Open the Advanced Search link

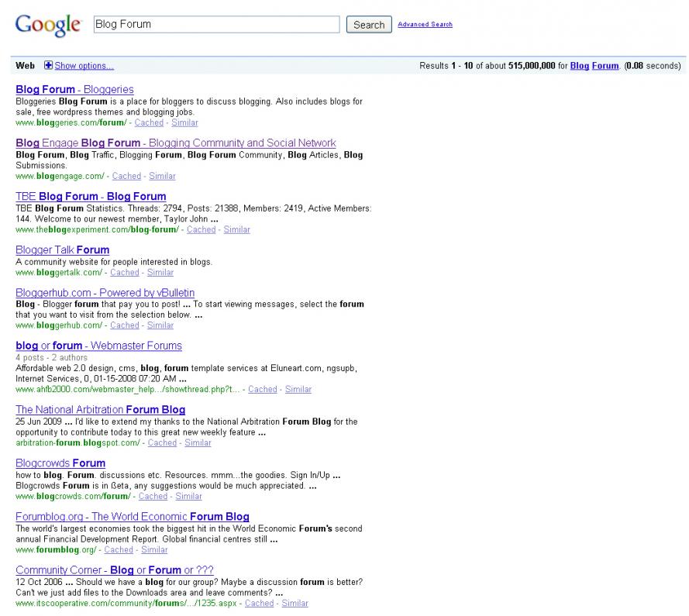click(x=425, y=24)
